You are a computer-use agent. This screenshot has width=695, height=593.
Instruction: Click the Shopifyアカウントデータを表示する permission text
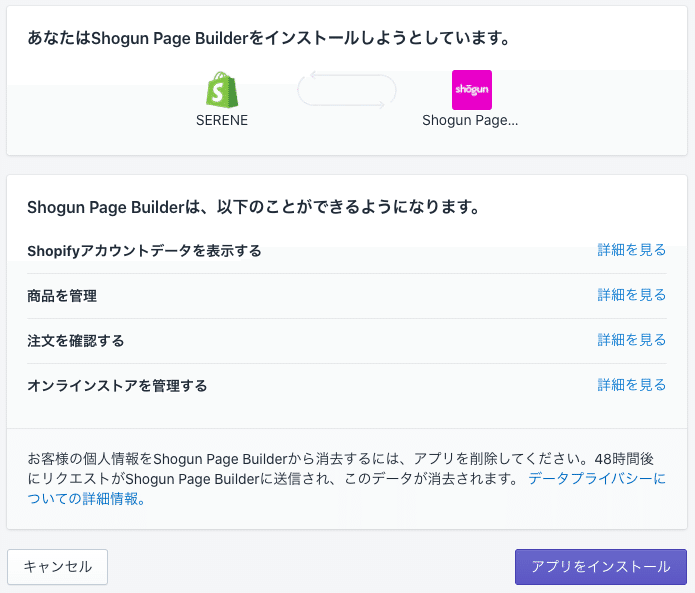click(x=144, y=251)
